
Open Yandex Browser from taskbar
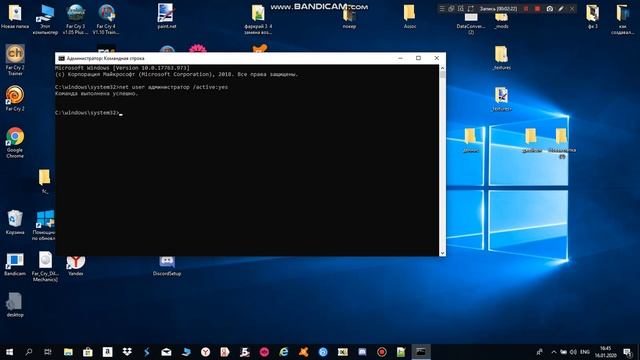[205, 352]
